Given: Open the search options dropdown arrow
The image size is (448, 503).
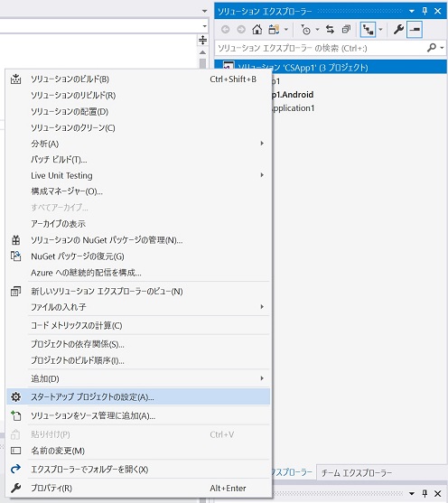Looking at the screenshot, I should (442, 48).
